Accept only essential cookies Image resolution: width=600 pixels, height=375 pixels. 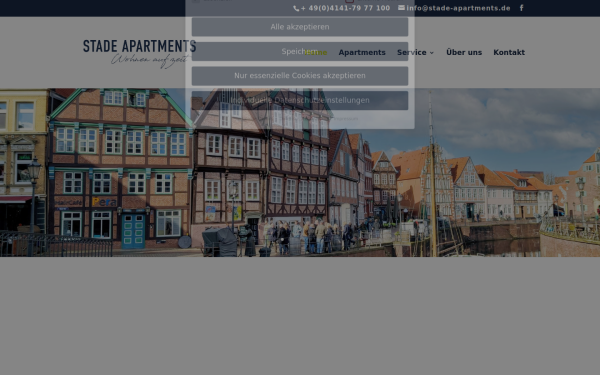pos(300,76)
